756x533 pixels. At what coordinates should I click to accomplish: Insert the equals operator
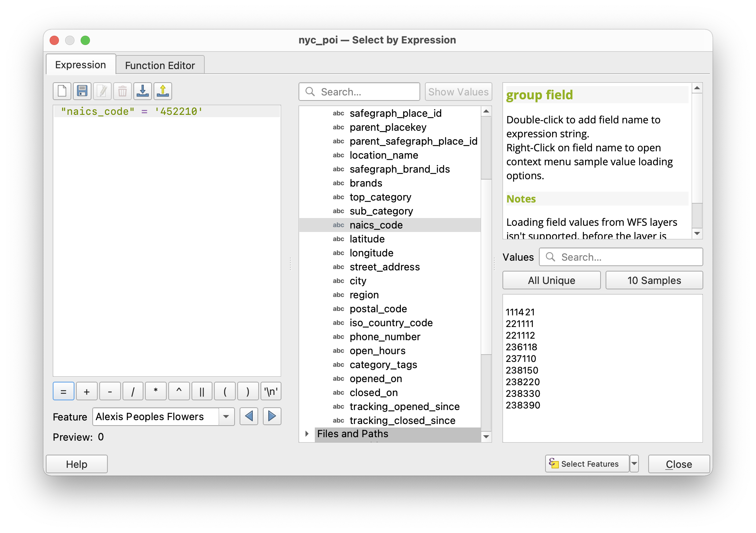64,391
